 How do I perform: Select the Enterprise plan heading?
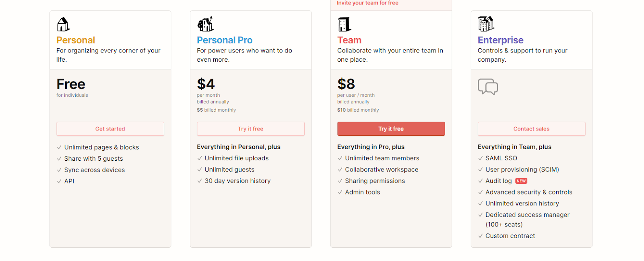click(x=500, y=40)
